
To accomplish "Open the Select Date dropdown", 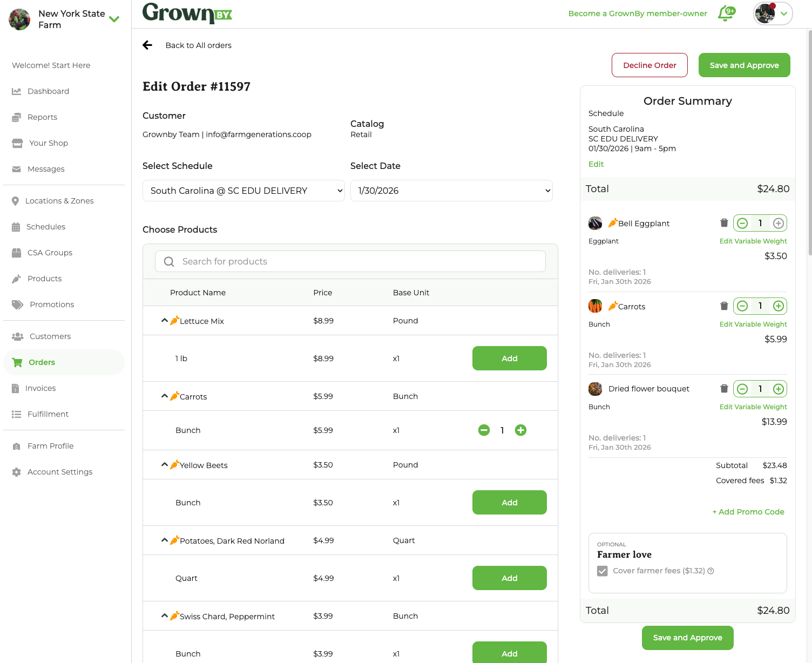I will tap(451, 191).
